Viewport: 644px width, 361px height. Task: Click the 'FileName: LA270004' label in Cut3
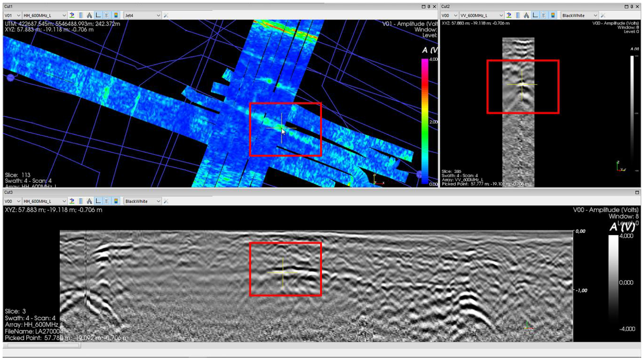[34, 331]
